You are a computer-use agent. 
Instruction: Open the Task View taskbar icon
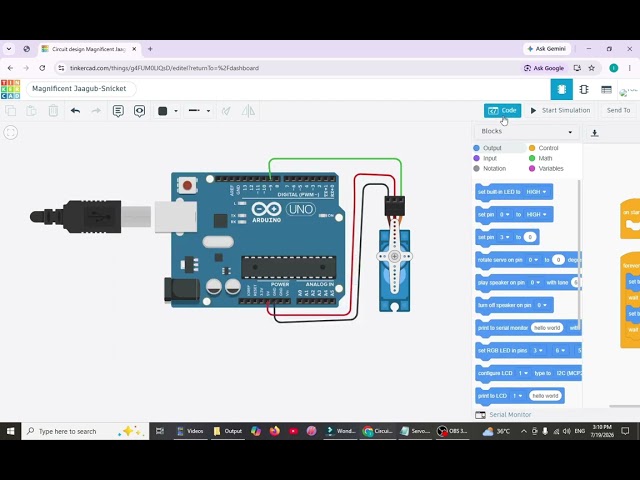(x=160, y=431)
